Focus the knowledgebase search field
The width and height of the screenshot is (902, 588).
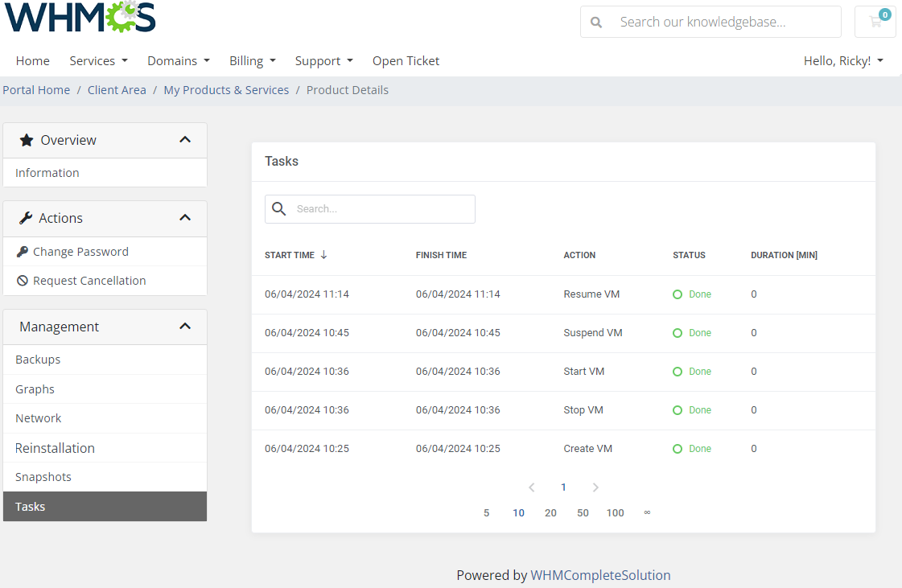(x=711, y=22)
